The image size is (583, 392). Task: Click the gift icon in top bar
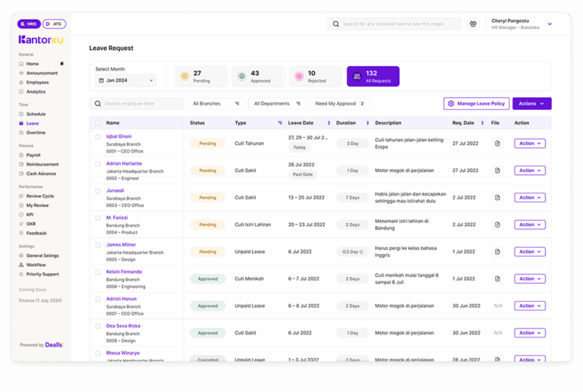coord(473,24)
